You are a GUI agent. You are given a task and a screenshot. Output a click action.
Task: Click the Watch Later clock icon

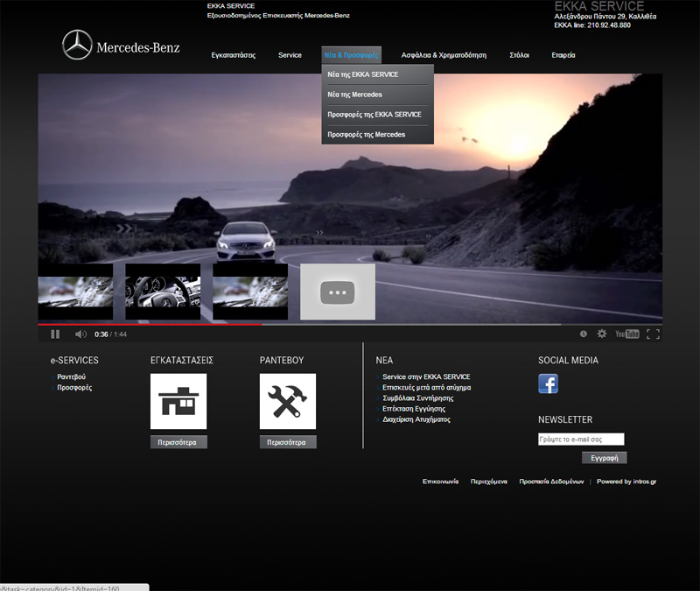pos(584,334)
